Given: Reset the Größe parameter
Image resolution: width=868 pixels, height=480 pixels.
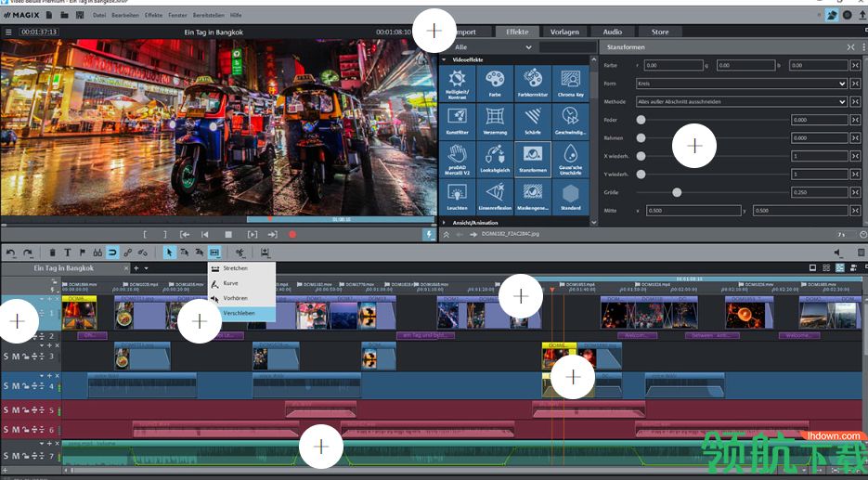Looking at the screenshot, I should (855, 193).
